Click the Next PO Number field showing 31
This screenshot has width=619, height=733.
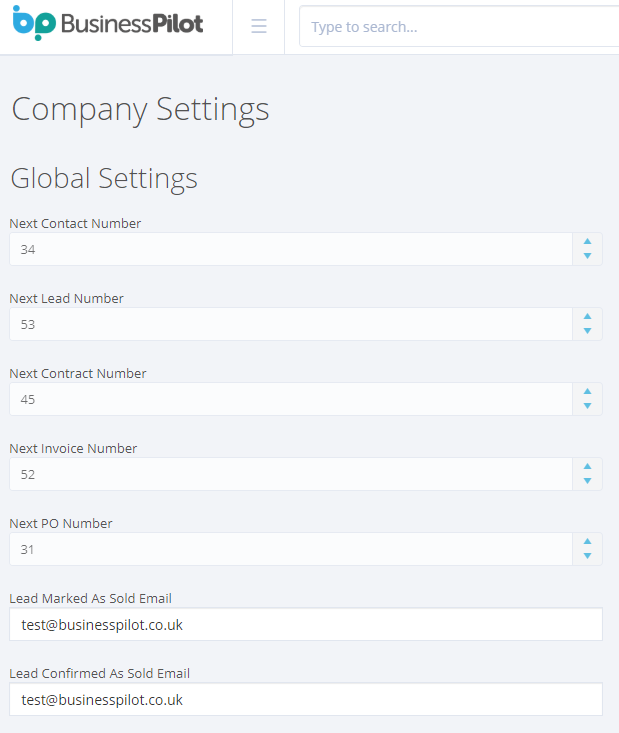pos(291,549)
